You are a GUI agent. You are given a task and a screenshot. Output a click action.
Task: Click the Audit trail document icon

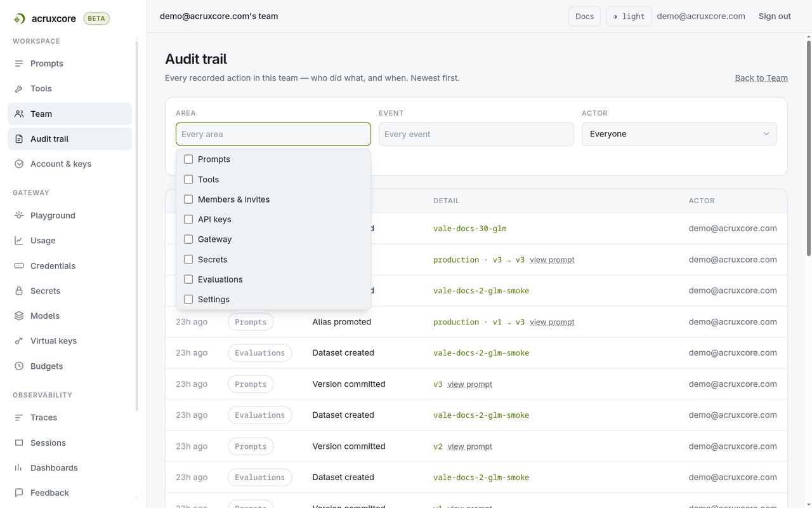[x=19, y=139]
